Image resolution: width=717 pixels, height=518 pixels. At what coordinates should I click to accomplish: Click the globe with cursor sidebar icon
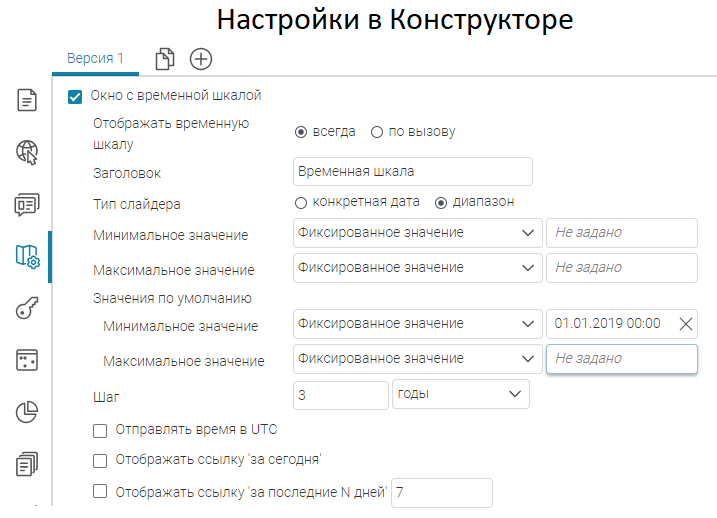26,152
